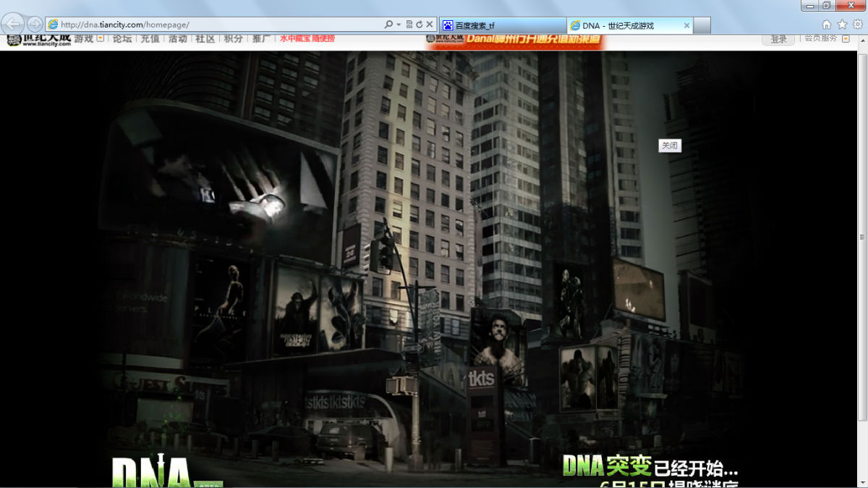
Task: Open the 社区 link on the site bar
Action: tap(205, 38)
